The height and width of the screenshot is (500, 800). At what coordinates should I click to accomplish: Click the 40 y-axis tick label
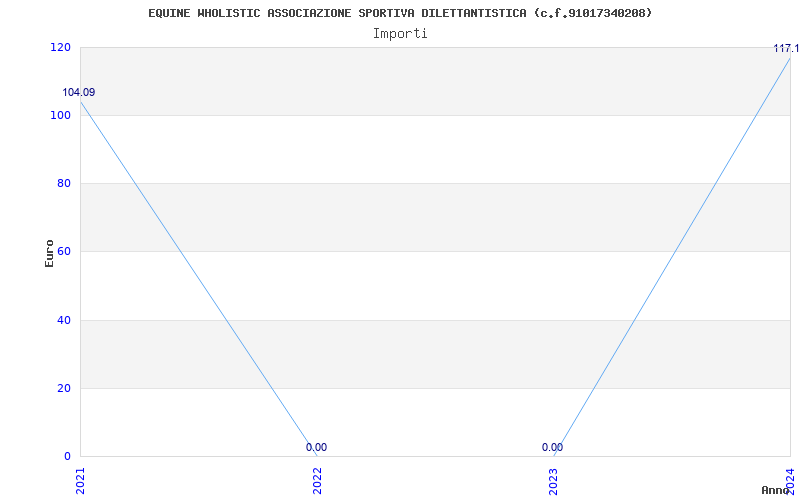(63, 320)
